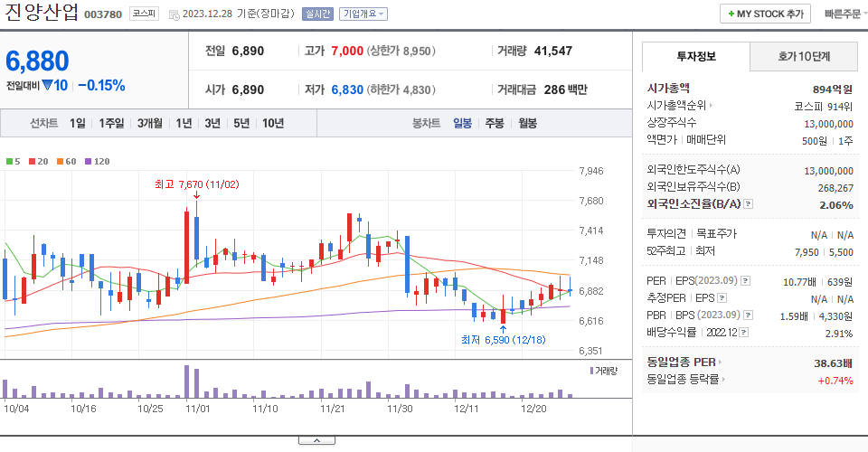Click the 시가총액순위 link
The image size is (868, 452).
[677, 106]
